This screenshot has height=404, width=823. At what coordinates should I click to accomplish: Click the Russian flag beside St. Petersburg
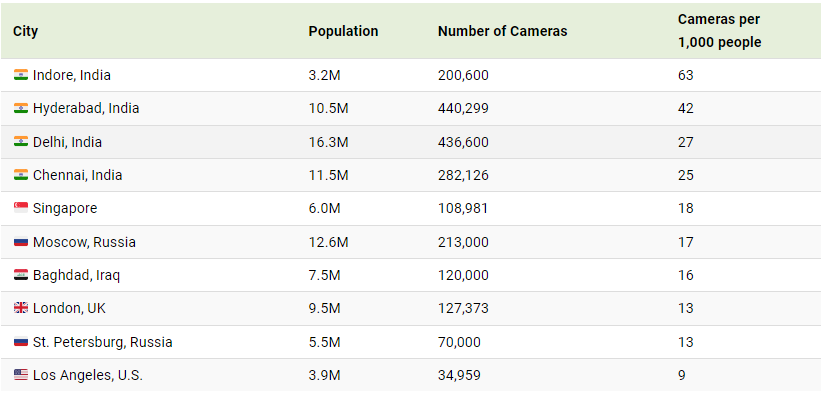(x=21, y=342)
